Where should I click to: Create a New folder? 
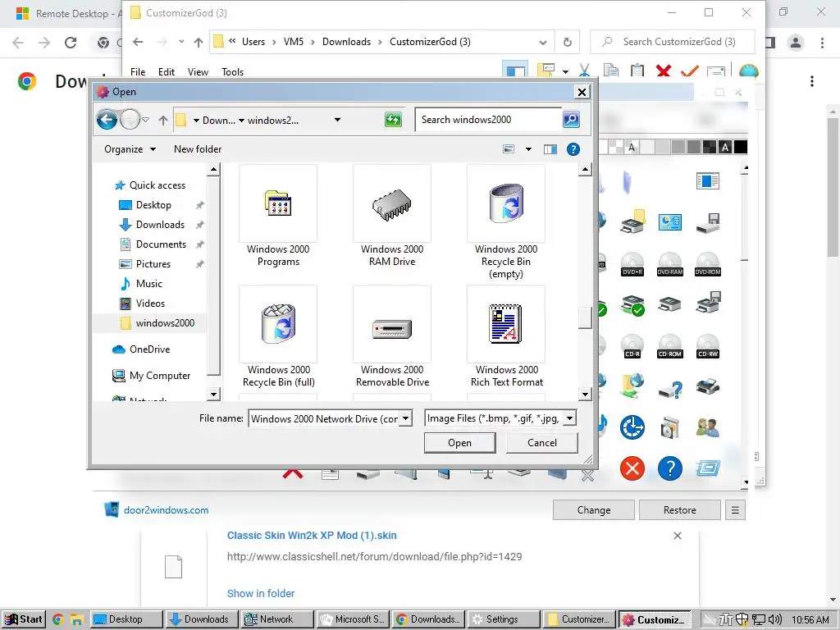click(x=198, y=149)
